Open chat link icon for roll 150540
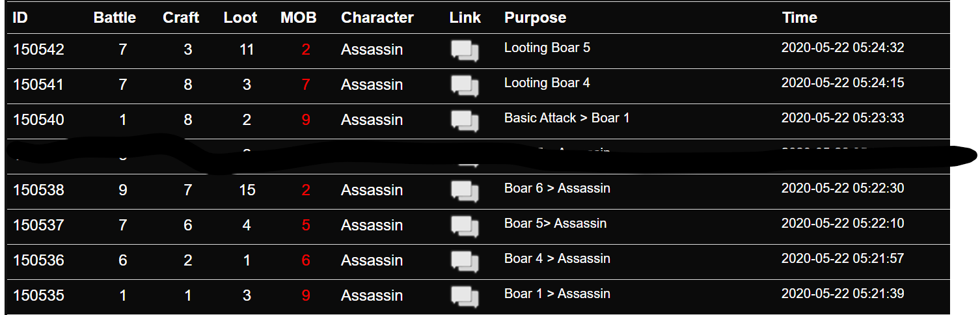980x315 pixels. coord(465,120)
